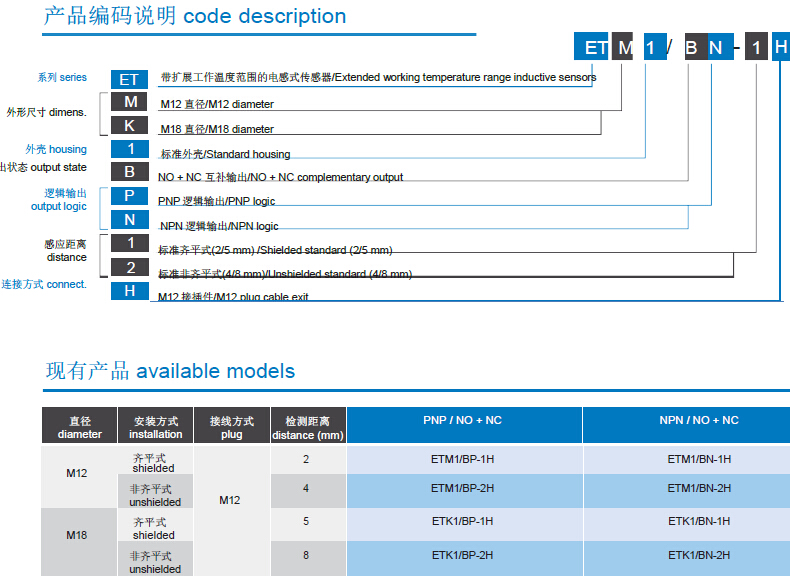Select the detection distance 8 cell
Image resolution: width=790 pixels, height=581 pixels.
(x=306, y=554)
